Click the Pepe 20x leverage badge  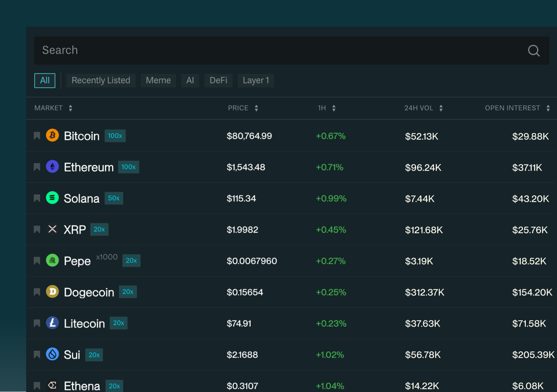131,260
